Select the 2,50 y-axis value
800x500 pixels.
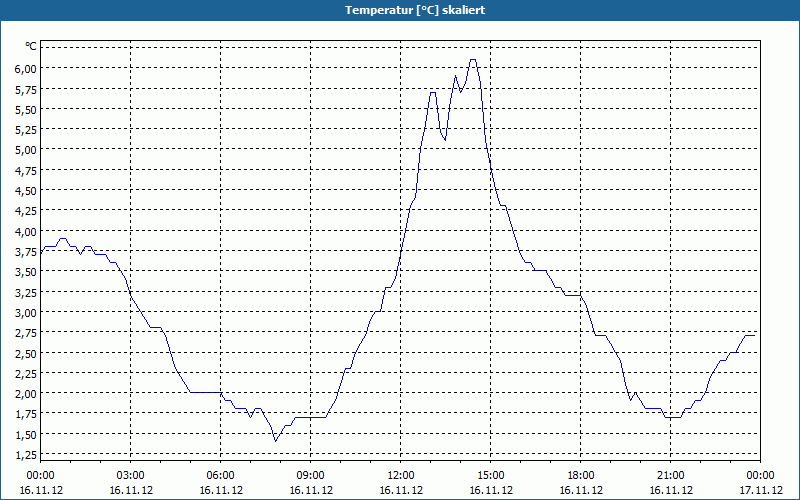click(x=27, y=353)
